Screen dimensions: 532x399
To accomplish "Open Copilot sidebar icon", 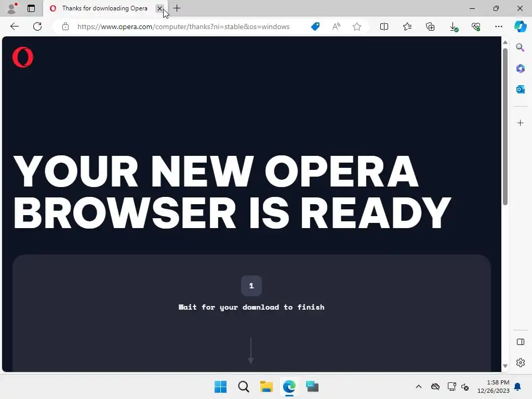I will 520,26.
